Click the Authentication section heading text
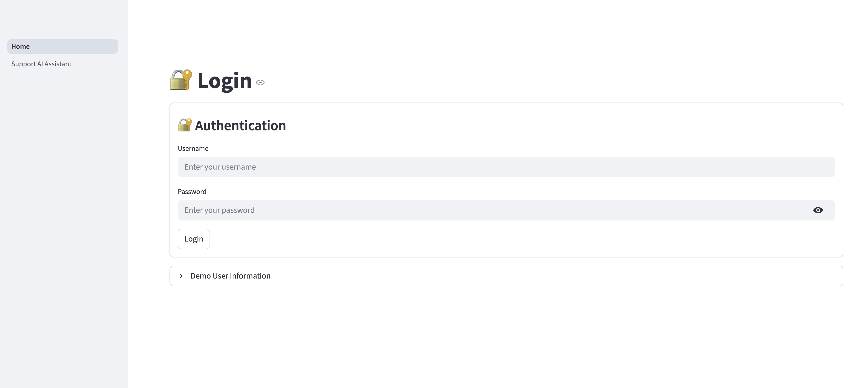The image size is (868, 388). click(x=240, y=126)
